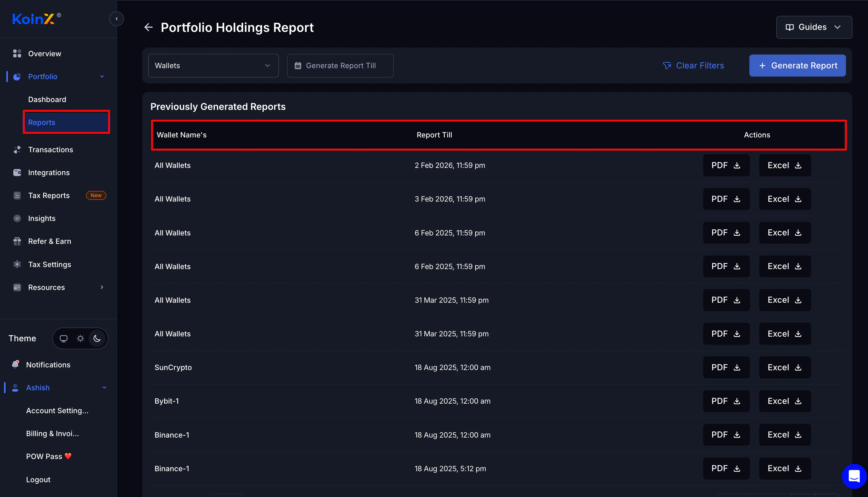The height and width of the screenshot is (497, 868).
Task: Open the Wallets dropdown filter
Action: (x=213, y=66)
